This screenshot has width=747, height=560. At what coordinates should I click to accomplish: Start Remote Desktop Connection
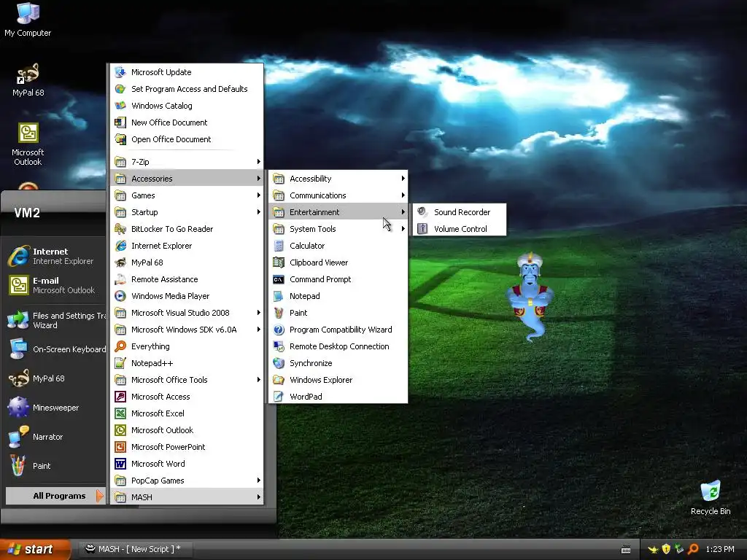click(x=338, y=346)
